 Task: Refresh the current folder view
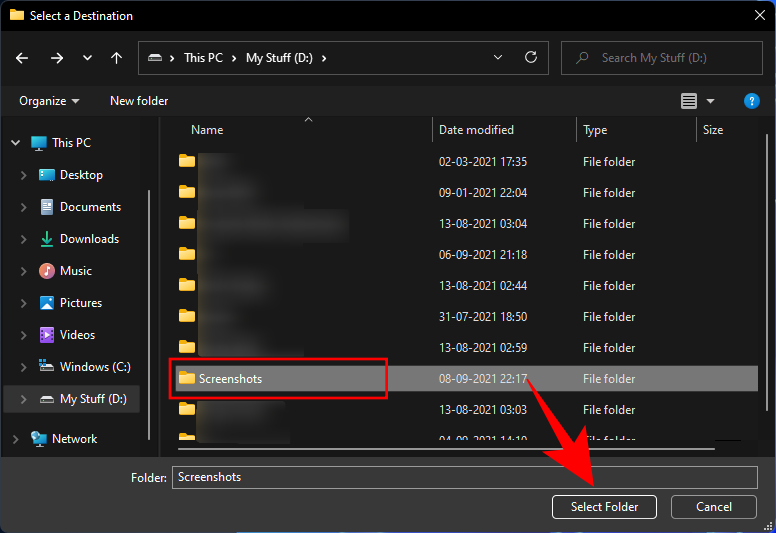[x=531, y=58]
